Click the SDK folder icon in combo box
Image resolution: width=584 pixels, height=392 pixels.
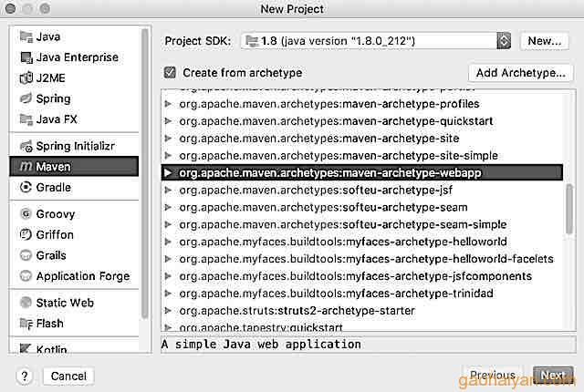click(252, 41)
